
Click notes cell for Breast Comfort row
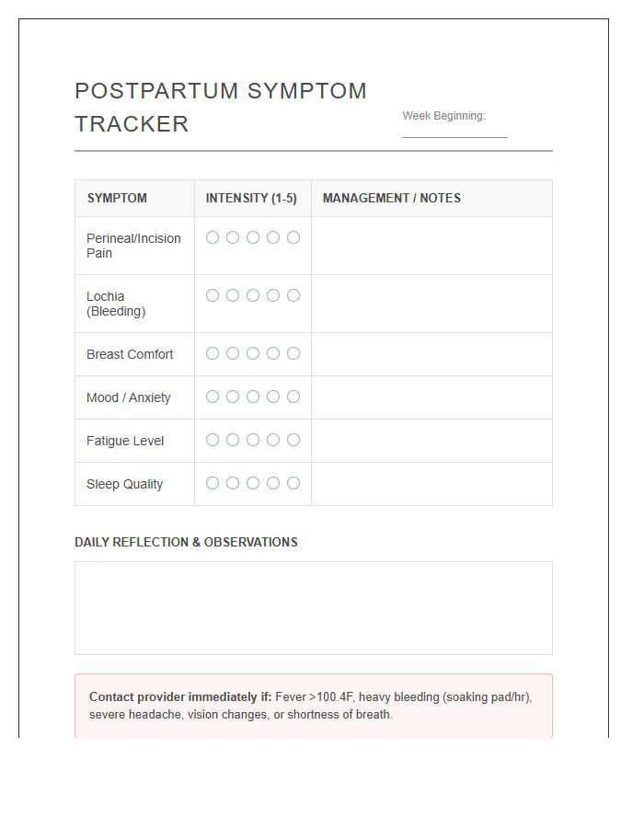click(431, 355)
